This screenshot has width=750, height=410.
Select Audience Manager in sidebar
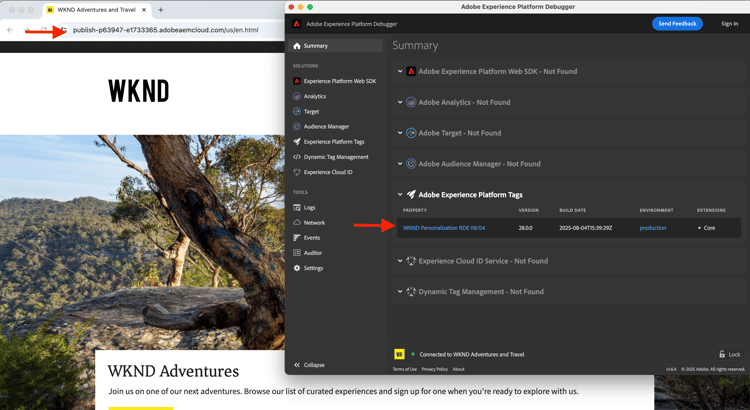pyautogui.click(x=326, y=127)
